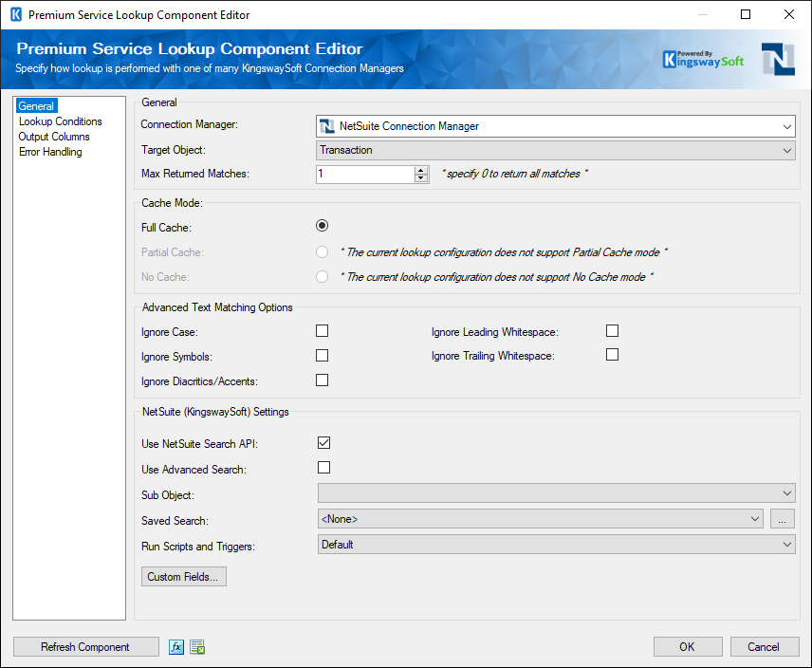Confirm with the OK button
812x668 pixels.
tap(688, 647)
